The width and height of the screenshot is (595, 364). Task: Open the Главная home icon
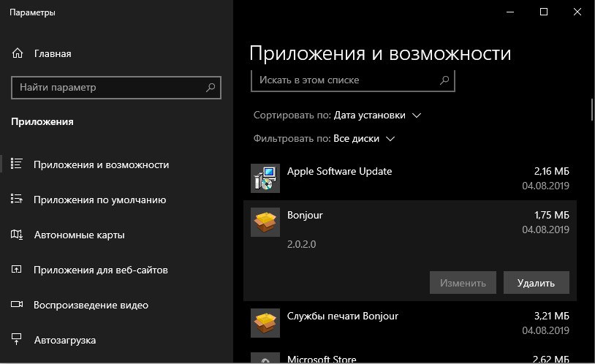pos(18,53)
